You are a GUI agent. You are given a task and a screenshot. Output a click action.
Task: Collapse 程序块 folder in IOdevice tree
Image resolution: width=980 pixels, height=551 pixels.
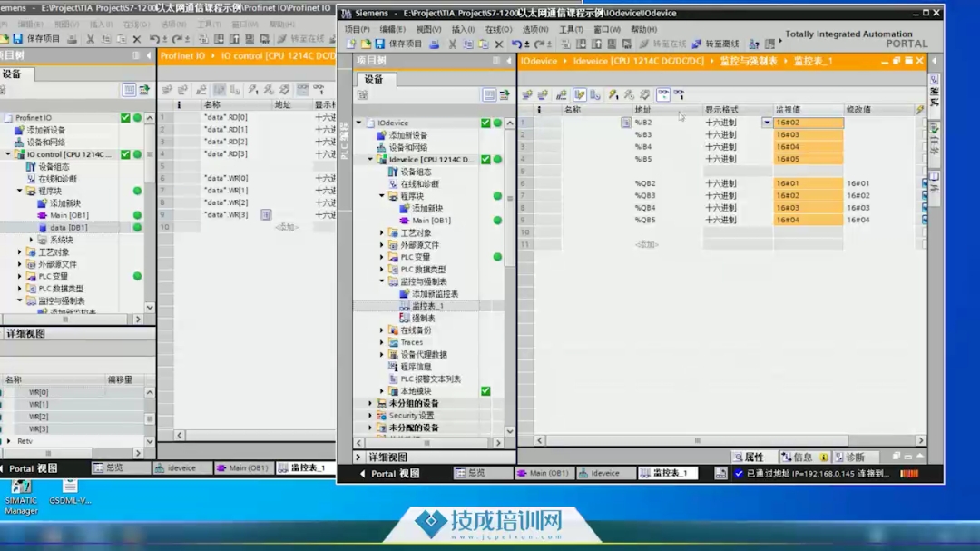click(x=382, y=196)
